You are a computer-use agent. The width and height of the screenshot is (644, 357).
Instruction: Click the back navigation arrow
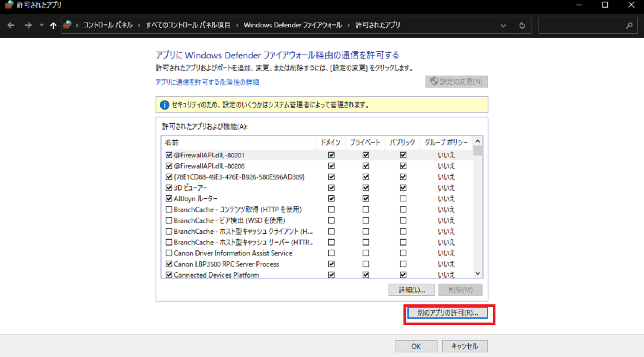point(11,25)
